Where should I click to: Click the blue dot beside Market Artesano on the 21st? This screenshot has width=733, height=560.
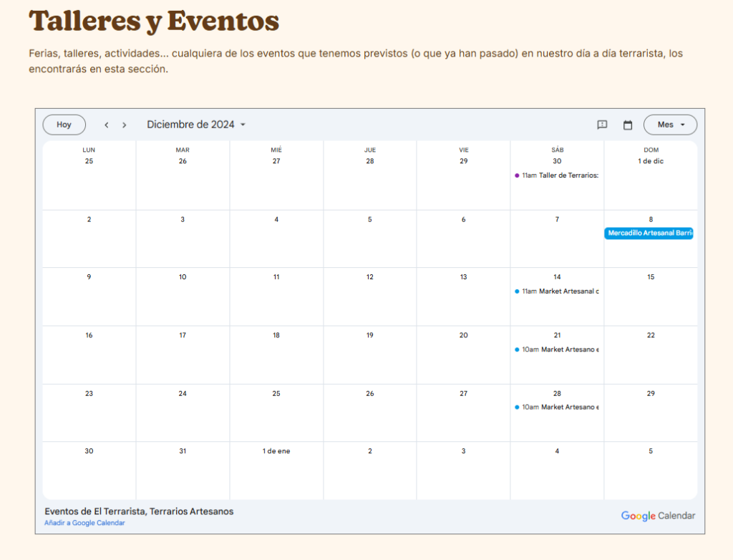pyautogui.click(x=517, y=349)
